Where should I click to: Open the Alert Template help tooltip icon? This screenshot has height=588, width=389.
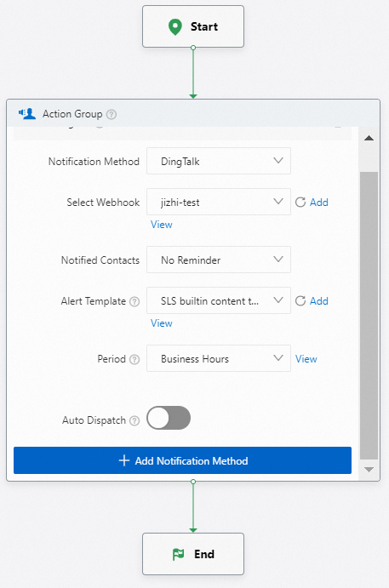pos(134,301)
